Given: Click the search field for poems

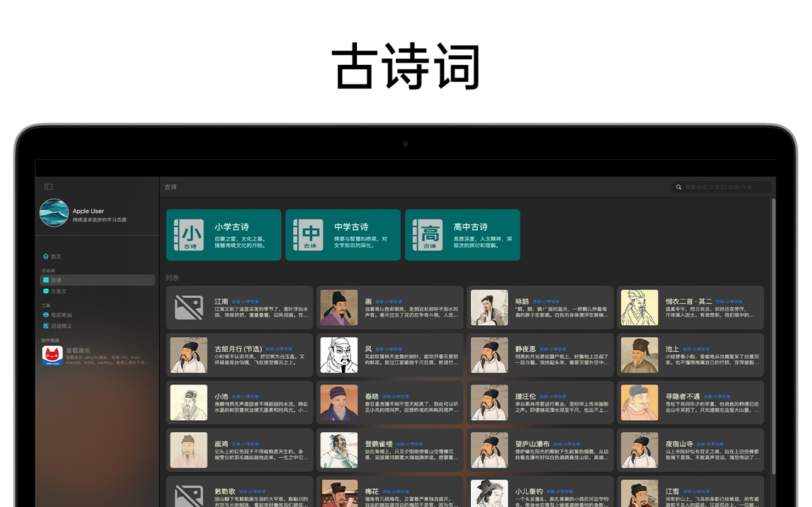Looking at the screenshot, I should point(721,187).
